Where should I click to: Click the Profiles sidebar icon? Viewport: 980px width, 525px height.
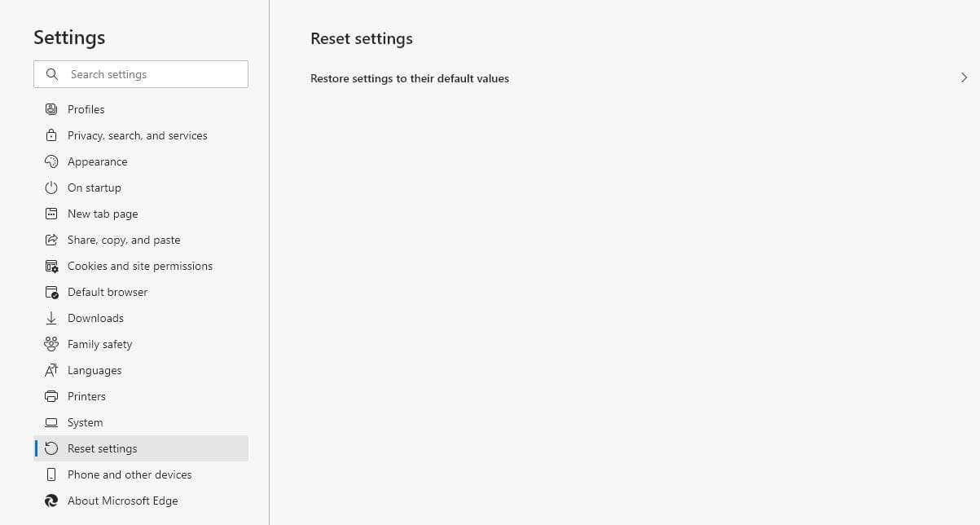pos(51,109)
